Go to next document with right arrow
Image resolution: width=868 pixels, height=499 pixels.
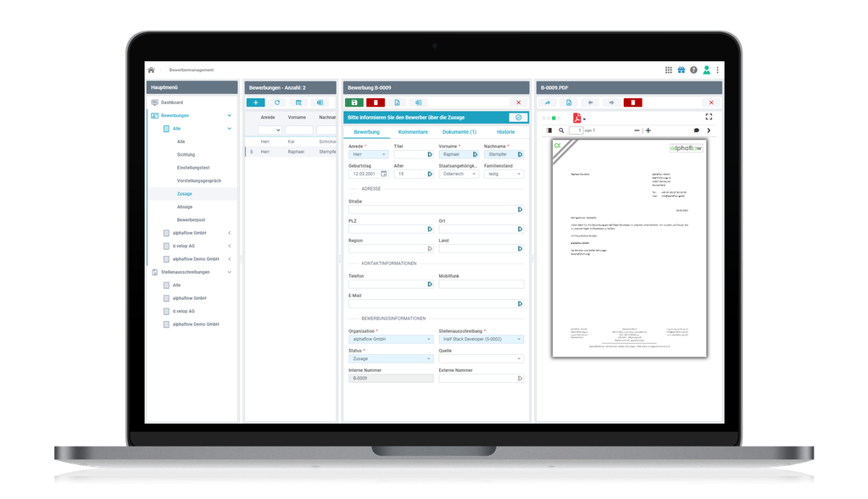click(x=611, y=103)
